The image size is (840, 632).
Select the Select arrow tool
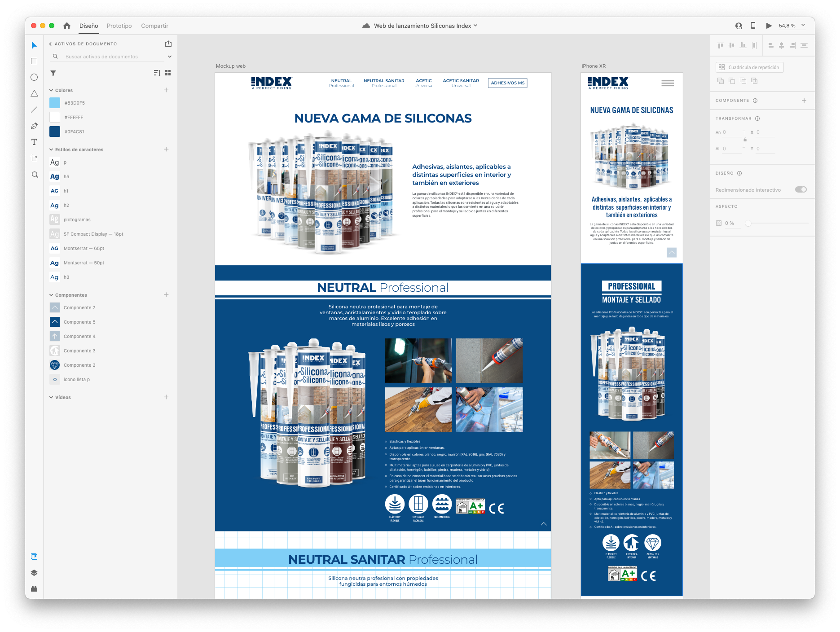click(34, 45)
